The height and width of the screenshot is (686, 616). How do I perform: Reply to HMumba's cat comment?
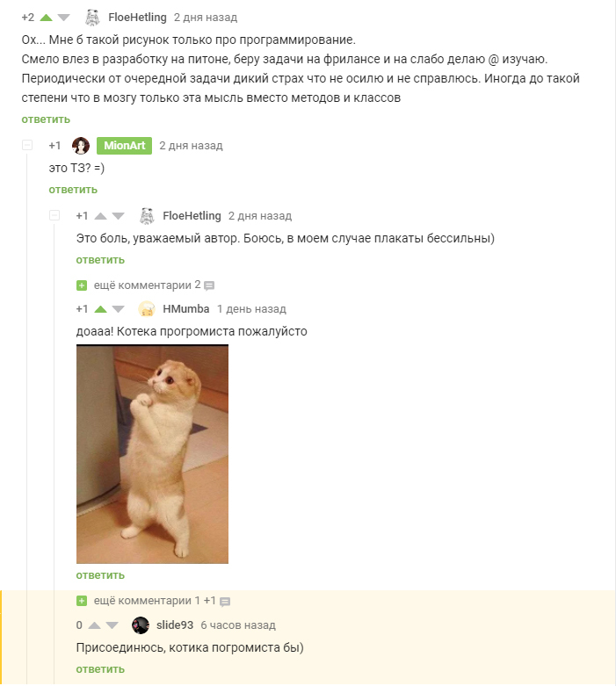click(x=100, y=575)
